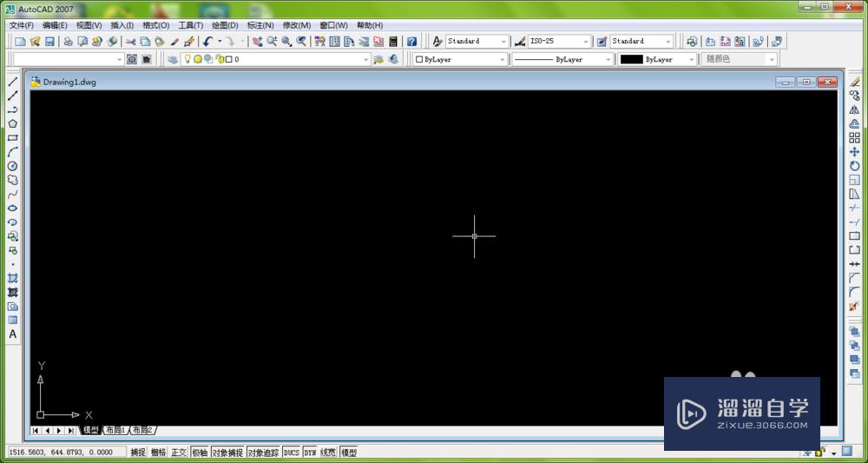Toggle 对象追踪 object tracking in status bar

(263, 453)
